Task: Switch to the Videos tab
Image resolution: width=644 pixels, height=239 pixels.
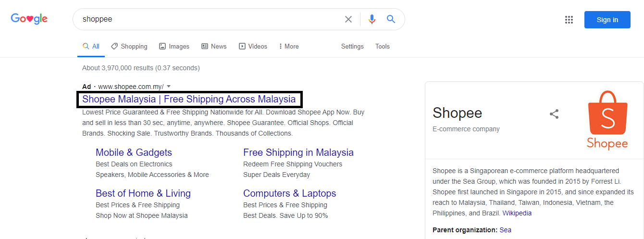Action: [253, 47]
